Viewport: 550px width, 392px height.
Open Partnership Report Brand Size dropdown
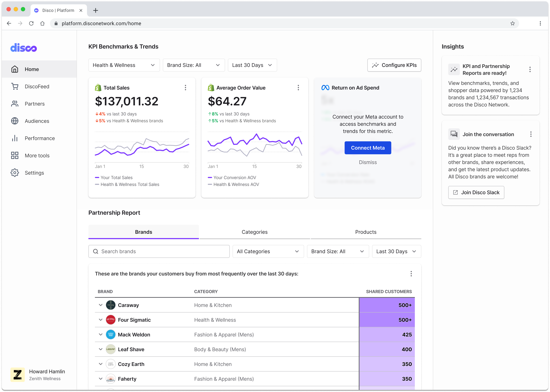coord(338,251)
